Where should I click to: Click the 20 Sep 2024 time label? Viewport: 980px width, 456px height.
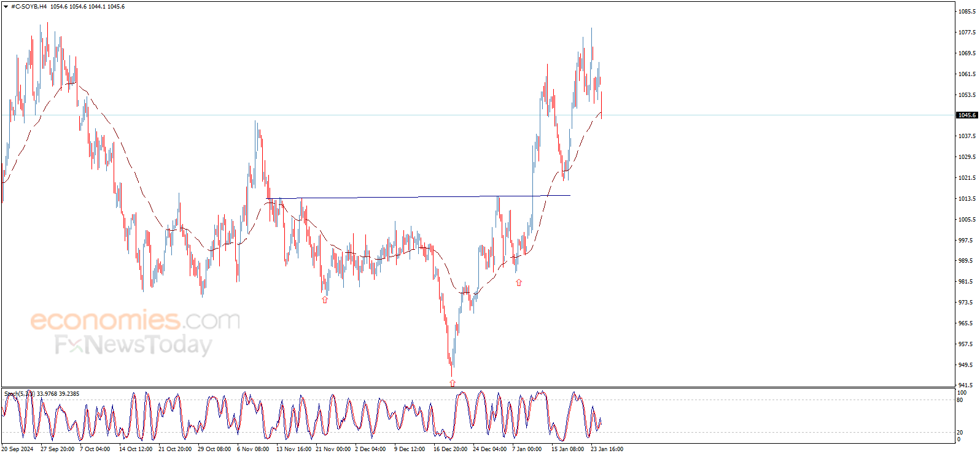18,449
